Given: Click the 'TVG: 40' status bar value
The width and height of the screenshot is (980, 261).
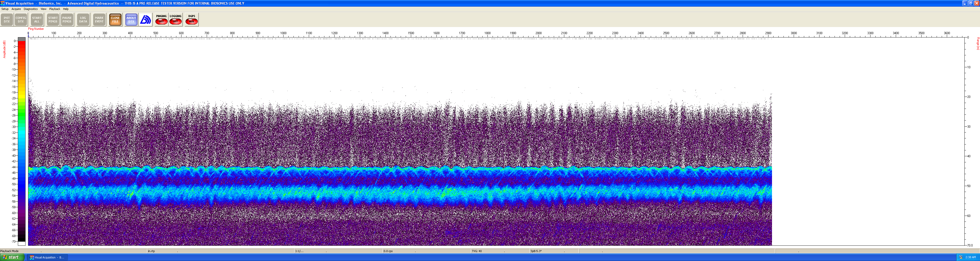Looking at the screenshot, I should (477, 251).
